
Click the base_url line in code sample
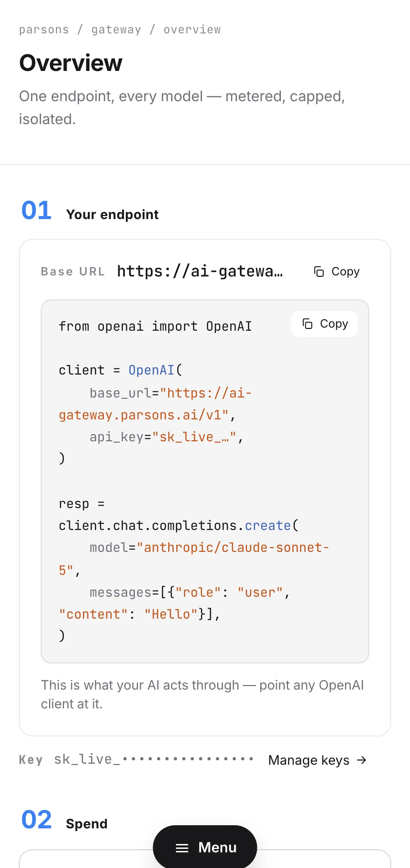[x=155, y=404]
